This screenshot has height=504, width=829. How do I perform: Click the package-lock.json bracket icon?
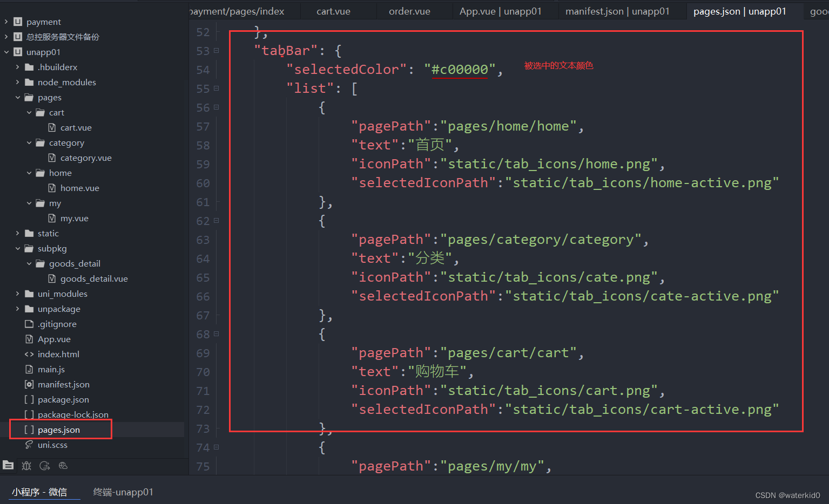coord(29,414)
